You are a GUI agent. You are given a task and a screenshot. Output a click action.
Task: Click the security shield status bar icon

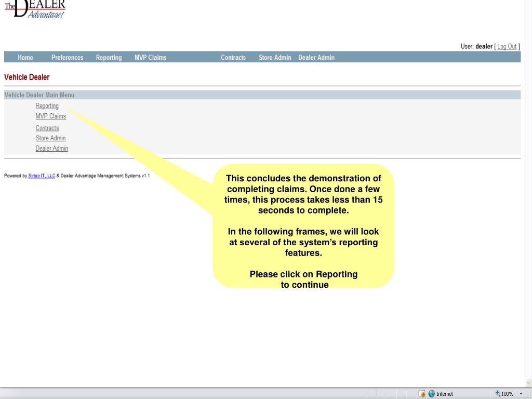422,394
